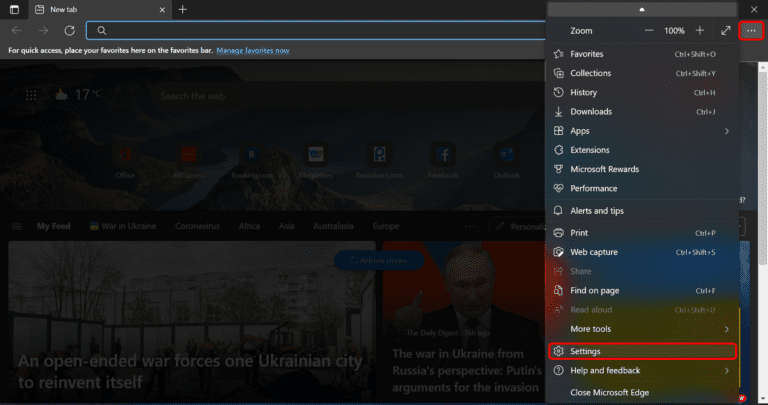
Task: Switch to the New tab browser tab
Action: tap(100, 9)
